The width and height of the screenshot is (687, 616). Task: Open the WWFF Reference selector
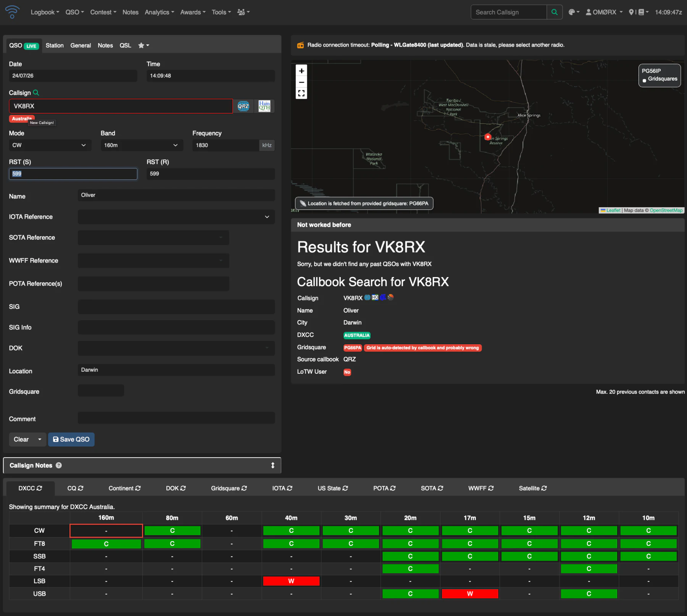[153, 261]
